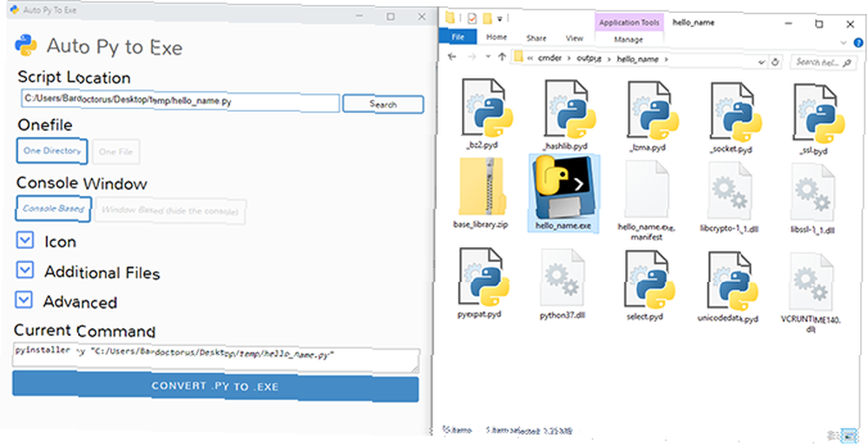Expand the Advanced section
Screen dimensions: 868x446
point(24,299)
